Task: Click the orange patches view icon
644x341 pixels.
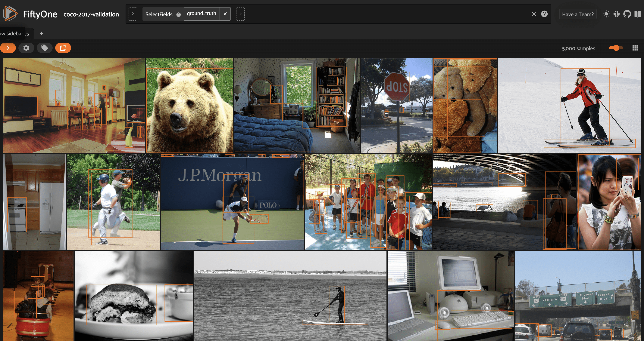Action: (63, 48)
